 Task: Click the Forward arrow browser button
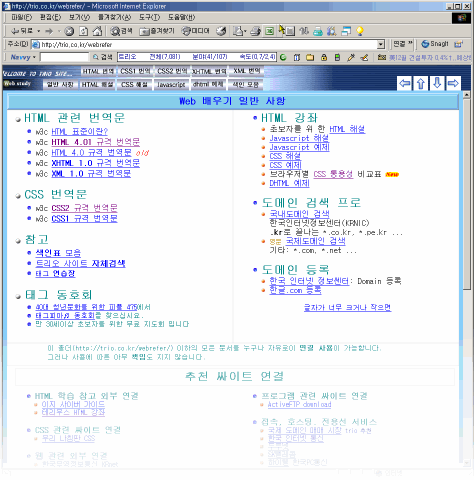(x=49, y=31)
